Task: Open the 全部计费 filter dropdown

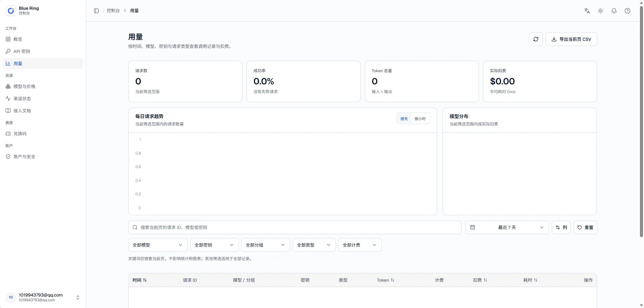Action: pyautogui.click(x=360, y=245)
